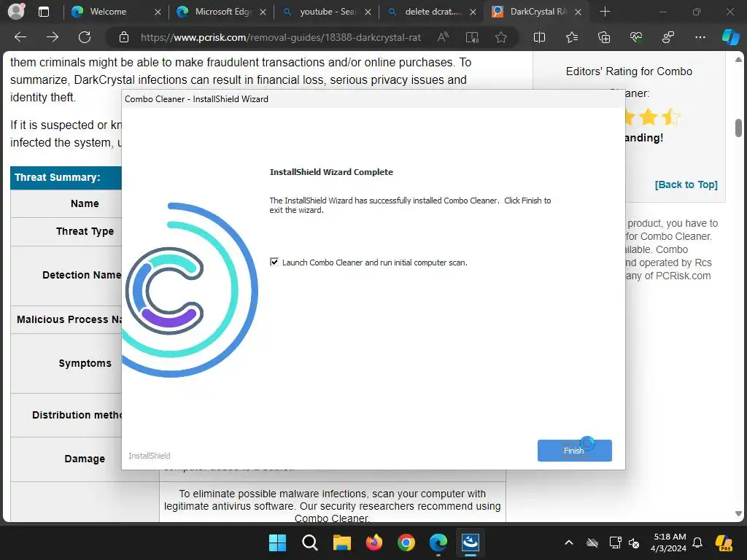Add this page to favorites

[x=500, y=37]
